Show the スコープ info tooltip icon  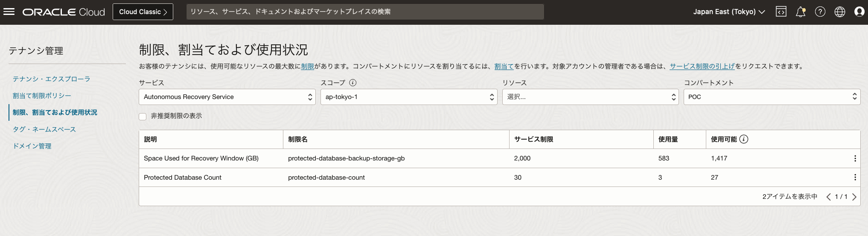(x=353, y=83)
